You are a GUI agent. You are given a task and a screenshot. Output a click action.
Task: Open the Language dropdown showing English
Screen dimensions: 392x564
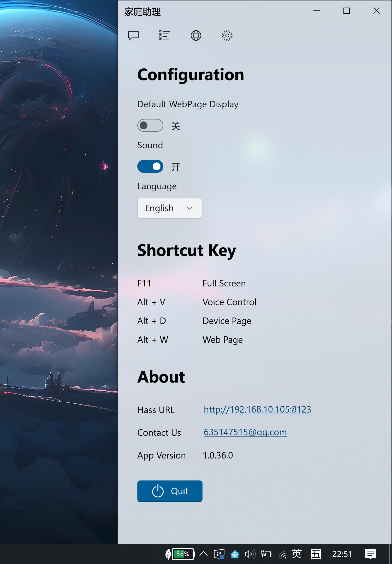click(x=170, y=208)
